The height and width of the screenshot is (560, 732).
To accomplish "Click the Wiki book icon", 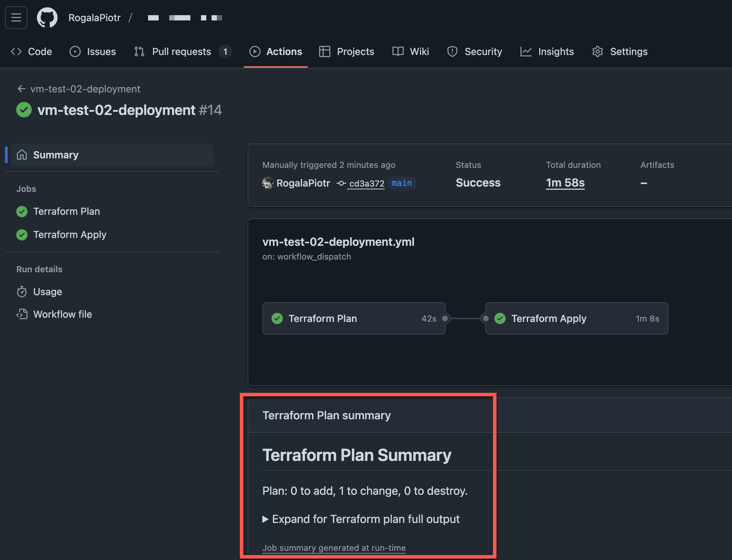I will [x=398, y=51].
